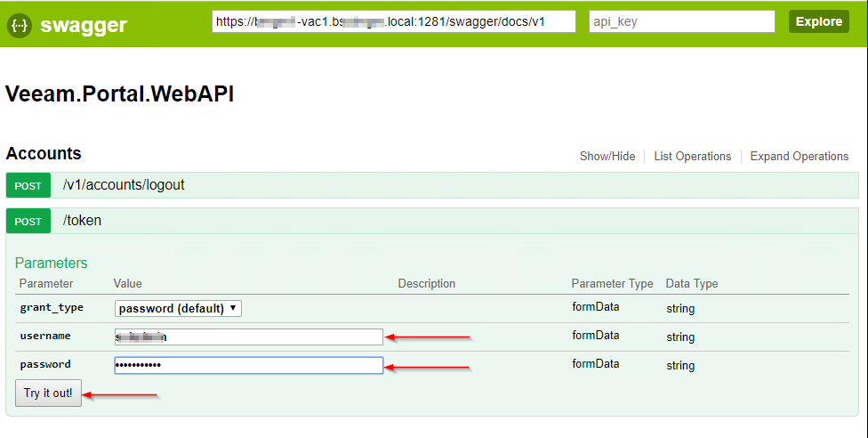Screen dimensions: 868x438
Task: Collapse the /token operation path
Action: pos(82,220)
